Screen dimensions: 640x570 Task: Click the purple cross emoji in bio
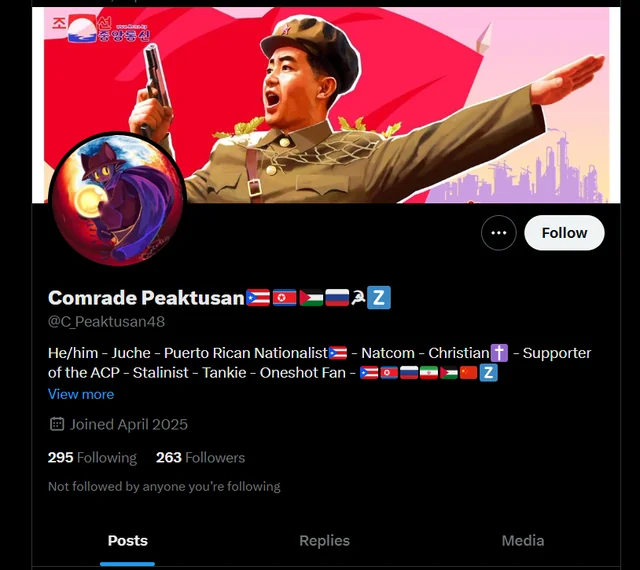click(x=499, y=353)
